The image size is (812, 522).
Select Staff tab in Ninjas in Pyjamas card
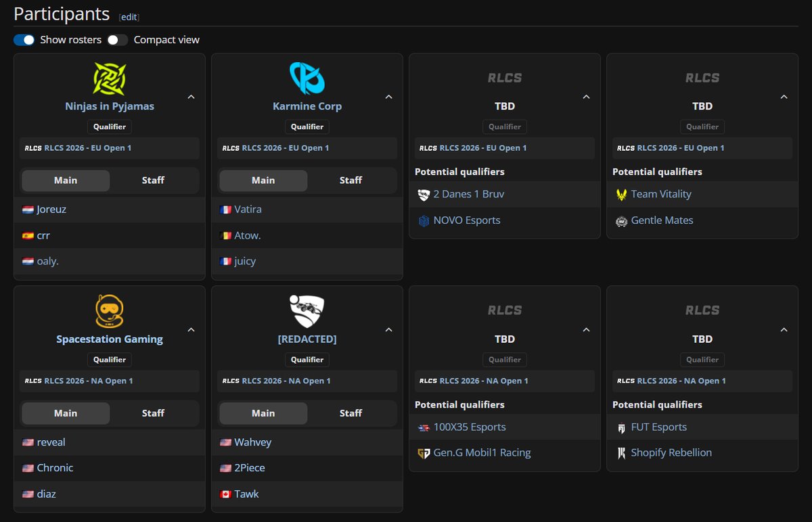coord(153,181)
